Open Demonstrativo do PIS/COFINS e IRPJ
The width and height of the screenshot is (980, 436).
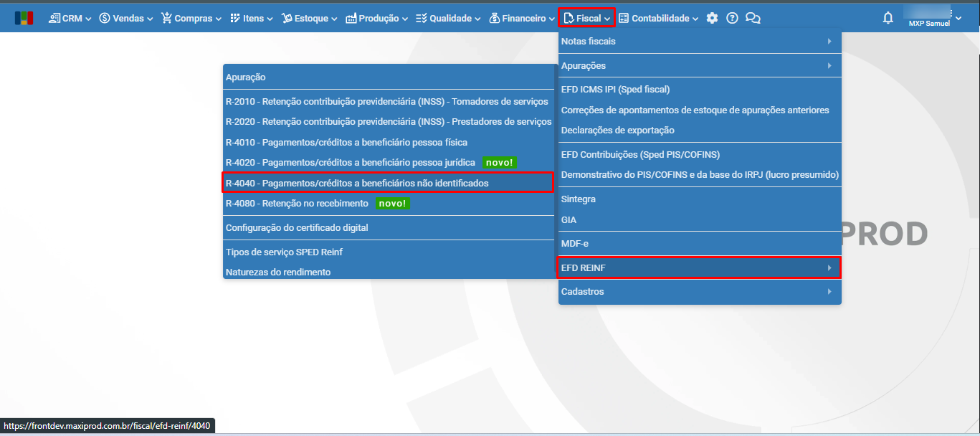point(700,175)
